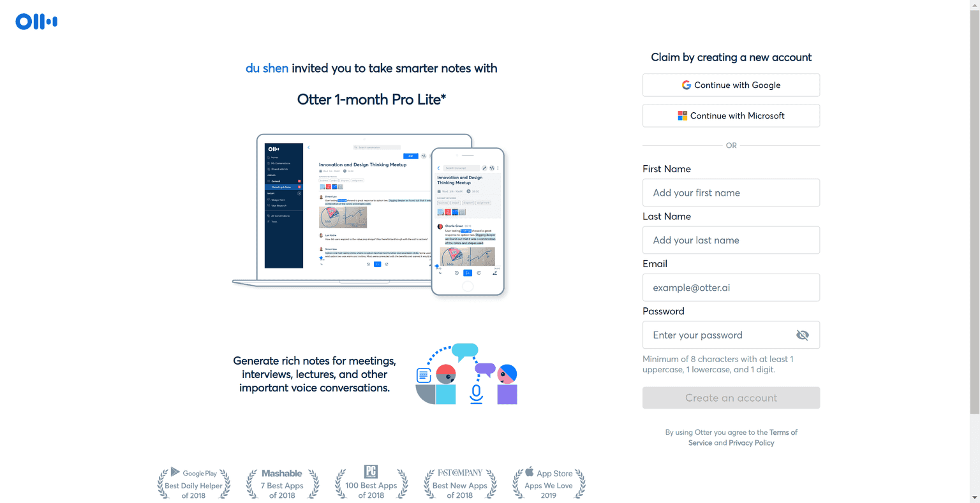Continue with Google sign-up
This screenshot has height=503, width=980.
pos(731,85)
